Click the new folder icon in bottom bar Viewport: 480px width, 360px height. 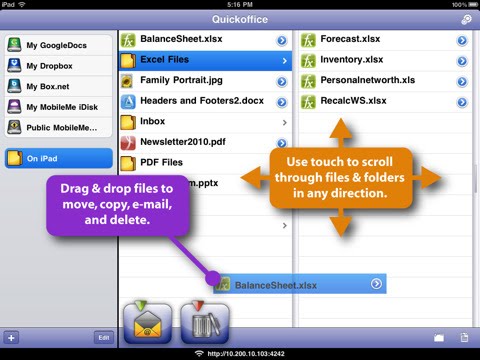439,338
